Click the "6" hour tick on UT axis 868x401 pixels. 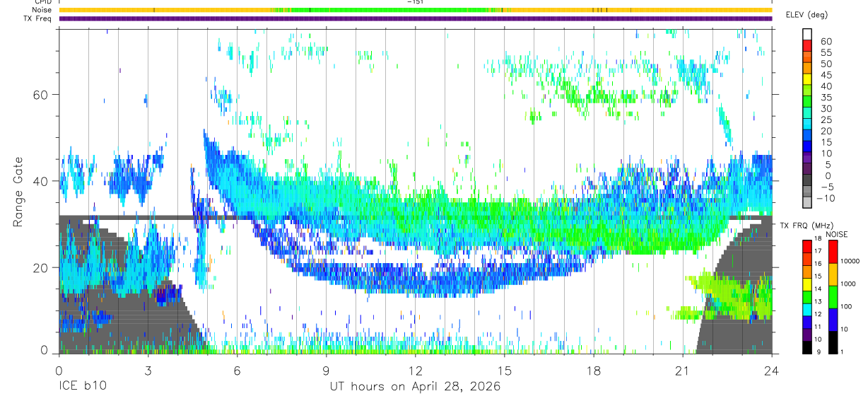[237, 370]
